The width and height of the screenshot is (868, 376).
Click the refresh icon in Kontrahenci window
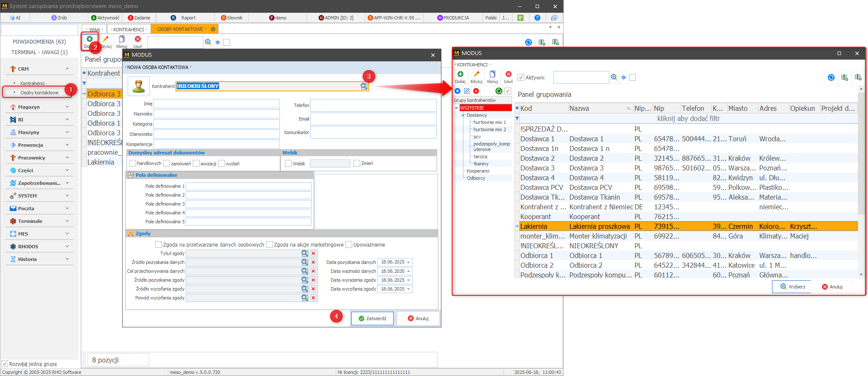(x=831, y=77)
